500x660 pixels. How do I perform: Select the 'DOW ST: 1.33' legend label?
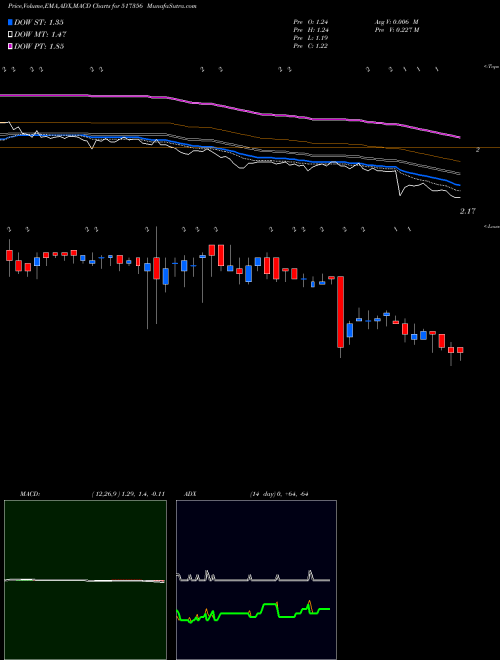pos(39,22)
